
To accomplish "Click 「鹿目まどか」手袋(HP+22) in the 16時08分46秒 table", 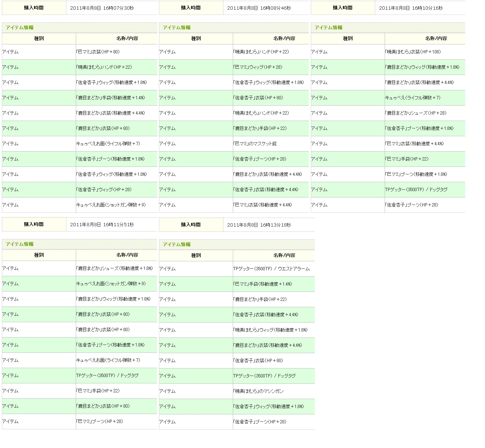I will [x=260, y=128].
